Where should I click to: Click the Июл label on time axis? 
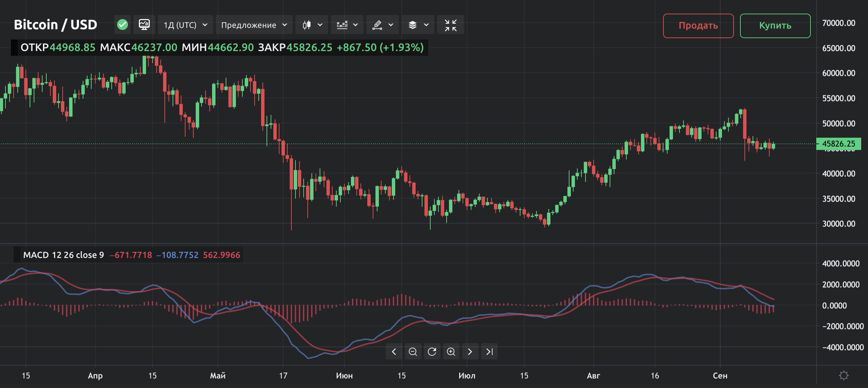click(467, 376)
